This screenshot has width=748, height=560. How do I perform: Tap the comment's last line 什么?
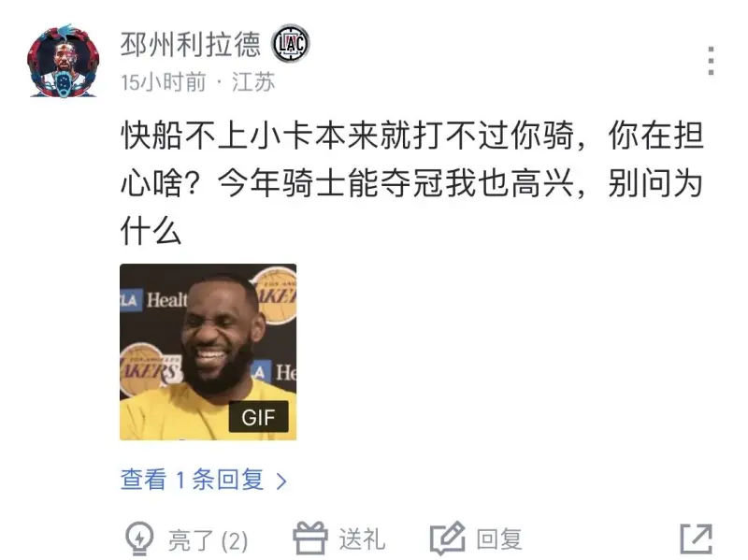(x=151, y=231)
